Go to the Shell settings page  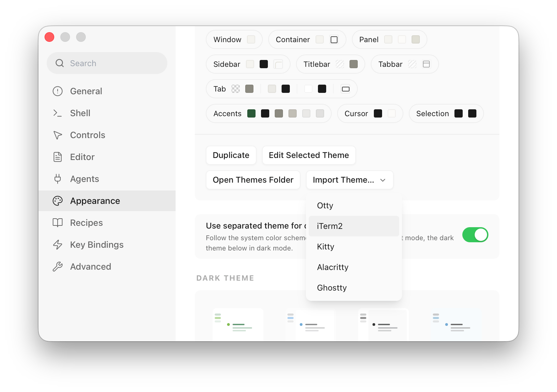coord(107,113)
